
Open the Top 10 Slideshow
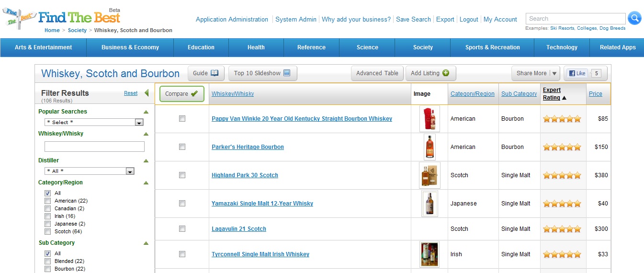click(x=262, y=73)
